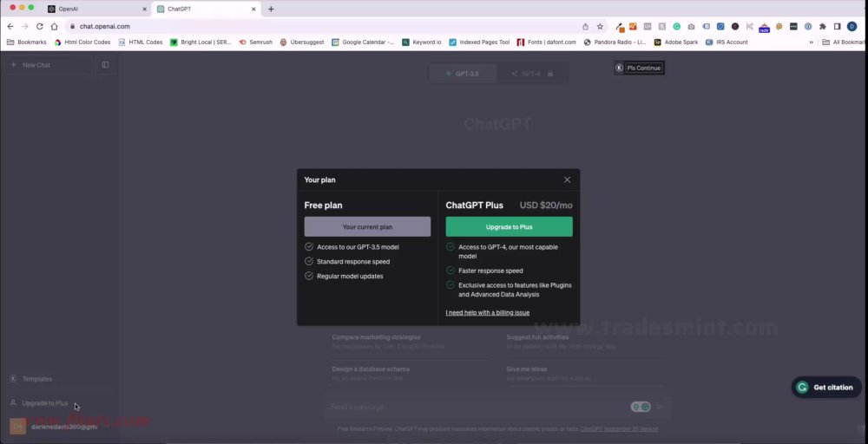Open the Grammarly extension icon in toolbar

[676, 26]
